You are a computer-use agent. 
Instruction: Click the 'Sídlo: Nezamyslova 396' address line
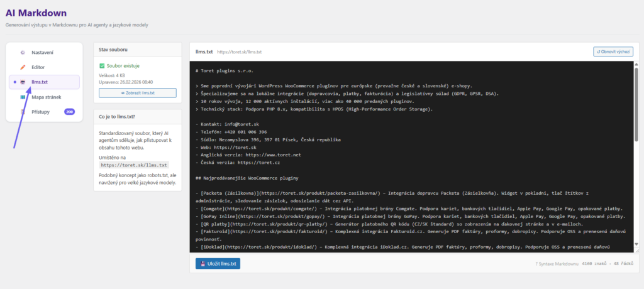coord(268,139)
